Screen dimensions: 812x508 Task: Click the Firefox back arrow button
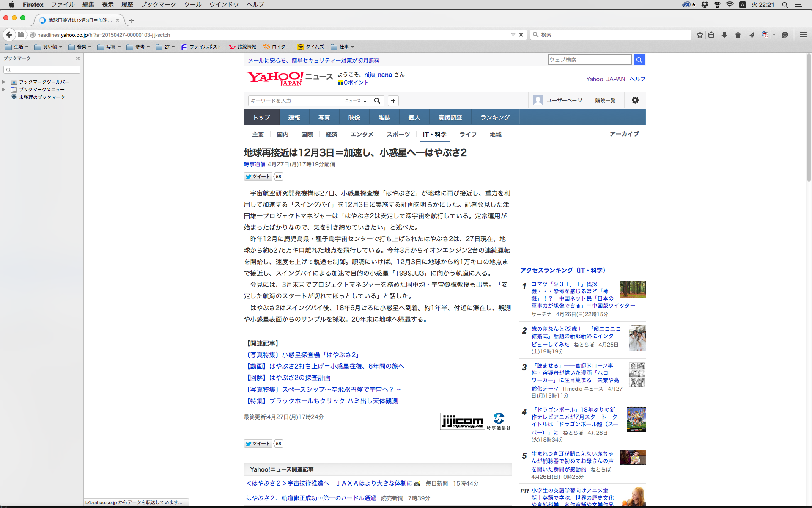pos(9,35)
